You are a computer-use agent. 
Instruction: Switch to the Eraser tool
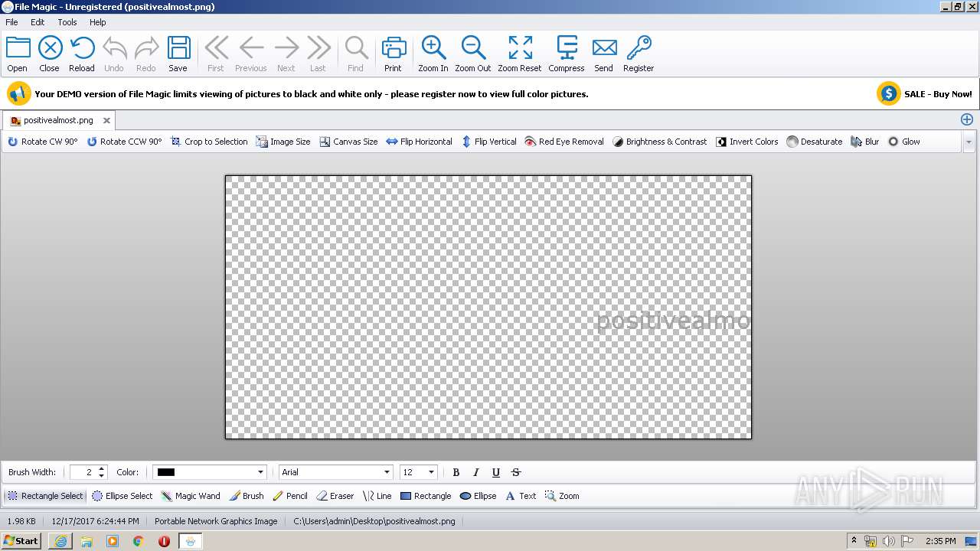pyautogui.click(x=335, y=496)
